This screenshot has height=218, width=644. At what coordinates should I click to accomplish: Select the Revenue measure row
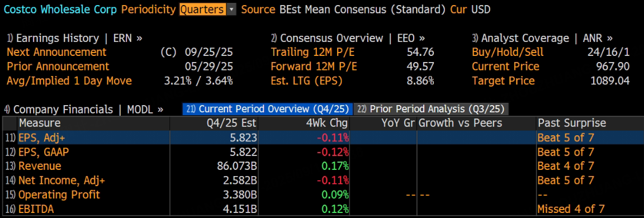point(321,166)
